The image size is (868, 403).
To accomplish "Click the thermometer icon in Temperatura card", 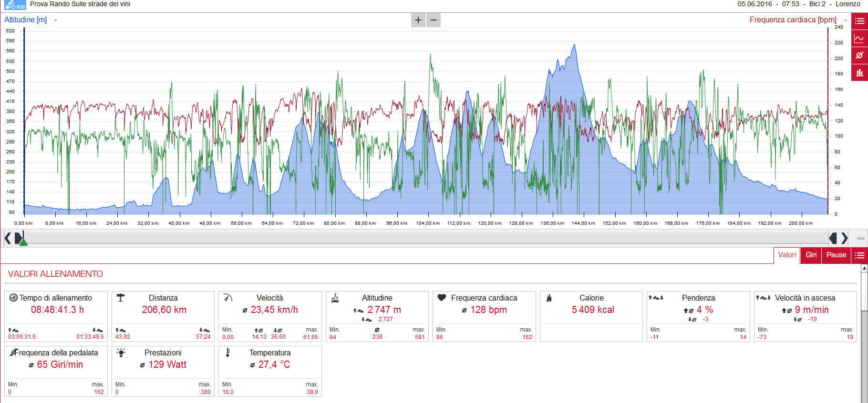I will pos(228,353).
